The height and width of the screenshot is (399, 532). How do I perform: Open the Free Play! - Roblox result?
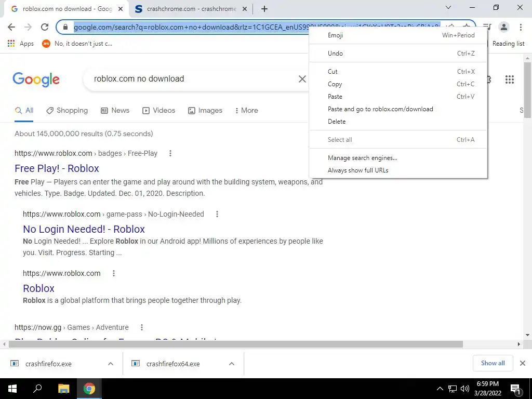point(57,168)
